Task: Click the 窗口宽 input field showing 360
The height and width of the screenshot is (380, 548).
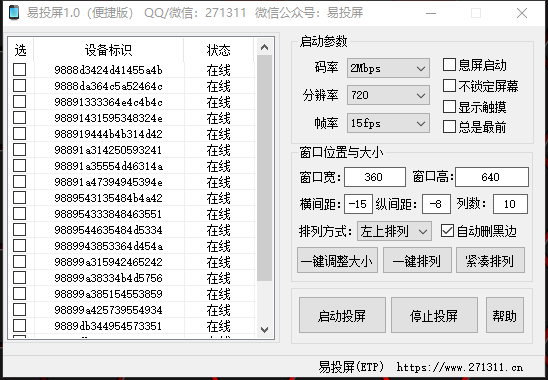Action: pyautogui.click(x=375, y=177)
